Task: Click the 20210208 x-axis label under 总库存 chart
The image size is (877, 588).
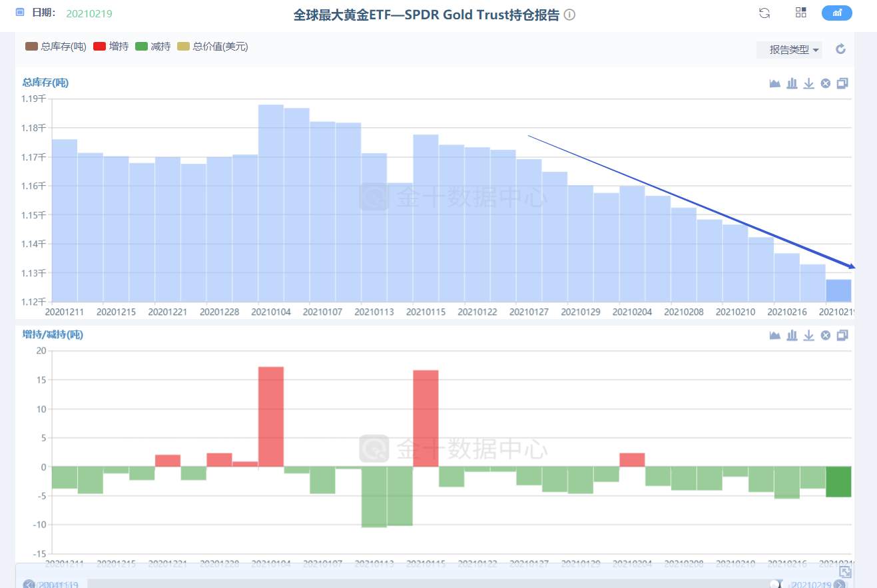Action: tap(684, 312)
